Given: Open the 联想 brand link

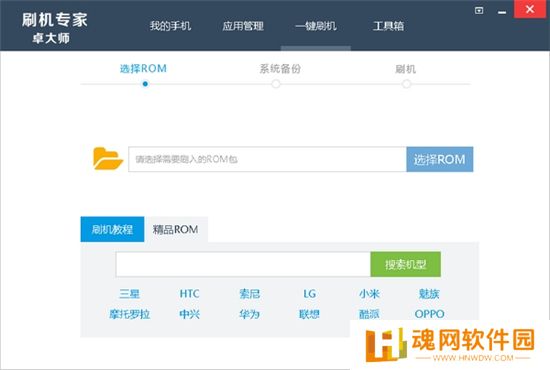Looking at the screenshot, I should [x=309, y=314].
